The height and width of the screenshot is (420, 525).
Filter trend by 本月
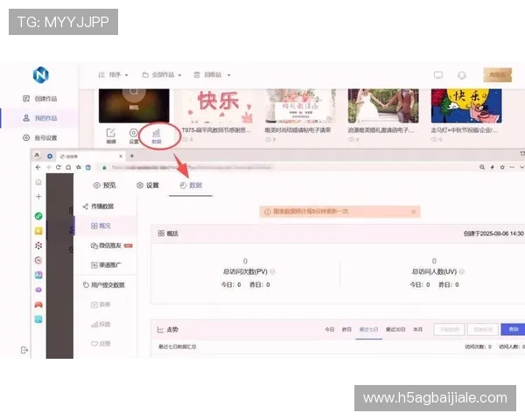(x=417, y=330)
